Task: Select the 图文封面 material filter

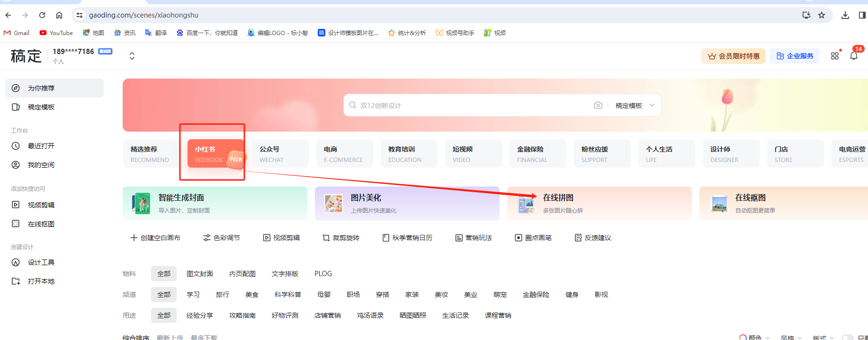Action: coord(199,274)
